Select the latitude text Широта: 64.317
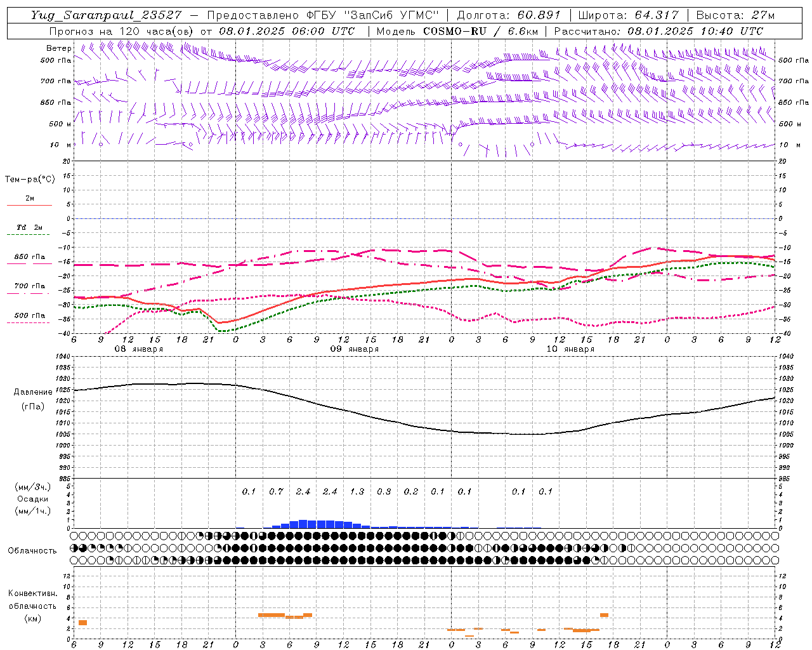This screenshot has height=650, width=812. tap(629, 15)
